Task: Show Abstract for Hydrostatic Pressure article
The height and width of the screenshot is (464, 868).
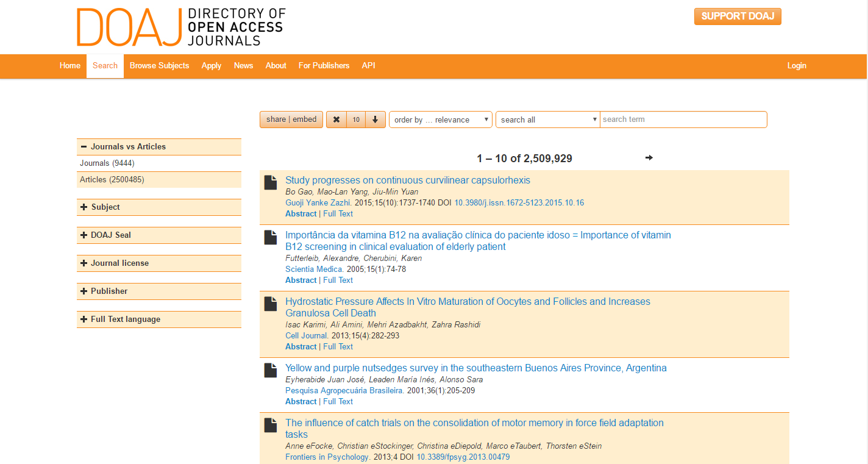Action: coord(301,347)
